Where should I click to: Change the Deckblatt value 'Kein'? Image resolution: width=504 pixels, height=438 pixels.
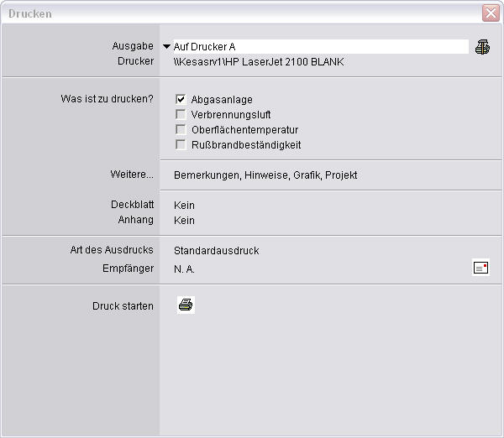coord(184,205)
